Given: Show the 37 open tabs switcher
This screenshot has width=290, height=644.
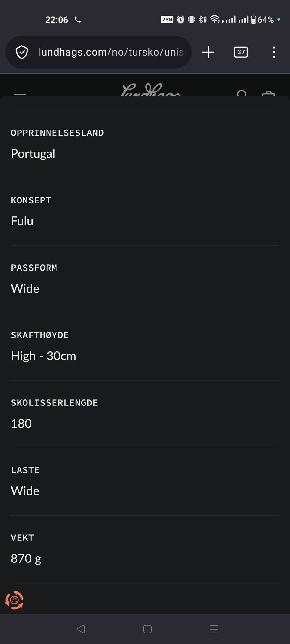Looking at the screenshot, I should (x=241, y=52).
